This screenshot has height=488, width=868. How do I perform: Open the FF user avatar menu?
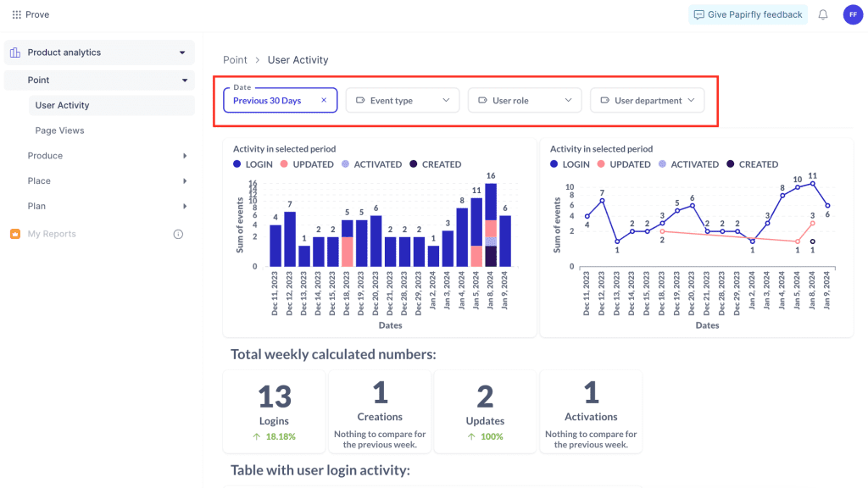pyautogui.click(x=853, y=15)
